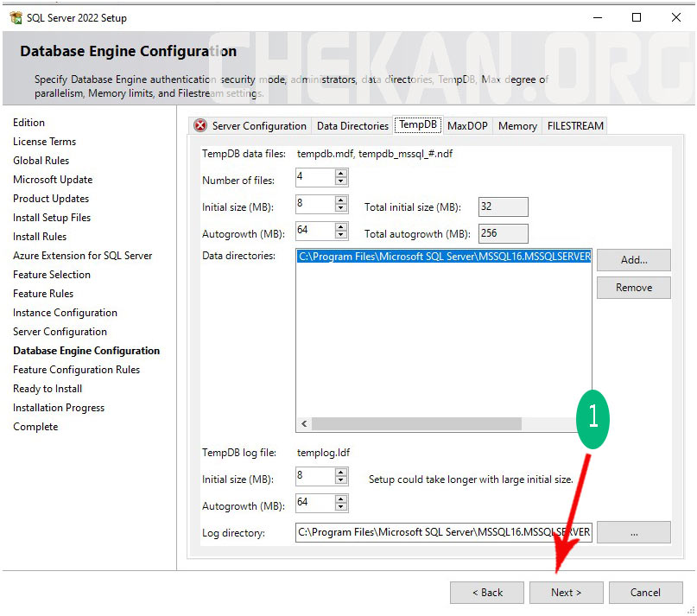The image size is (697, 616).
Task: Click Instance Configuration step
Action: click(66, 313)
